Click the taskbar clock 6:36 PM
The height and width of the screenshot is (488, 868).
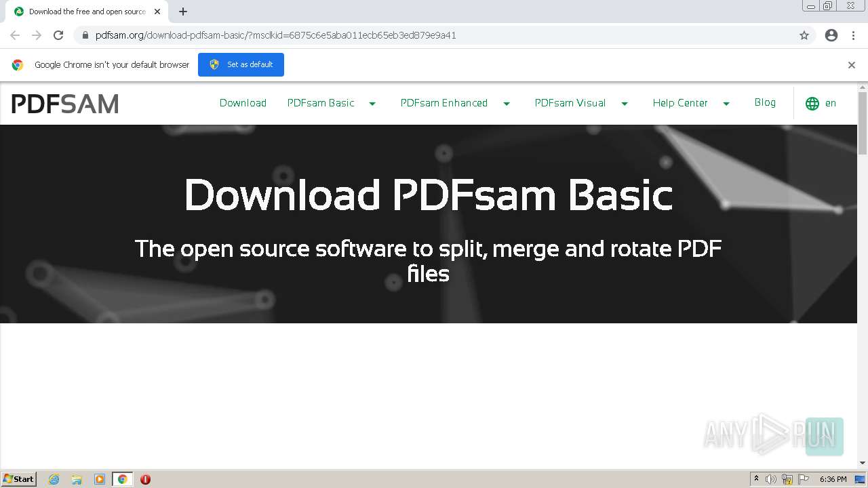click(833, 479)
